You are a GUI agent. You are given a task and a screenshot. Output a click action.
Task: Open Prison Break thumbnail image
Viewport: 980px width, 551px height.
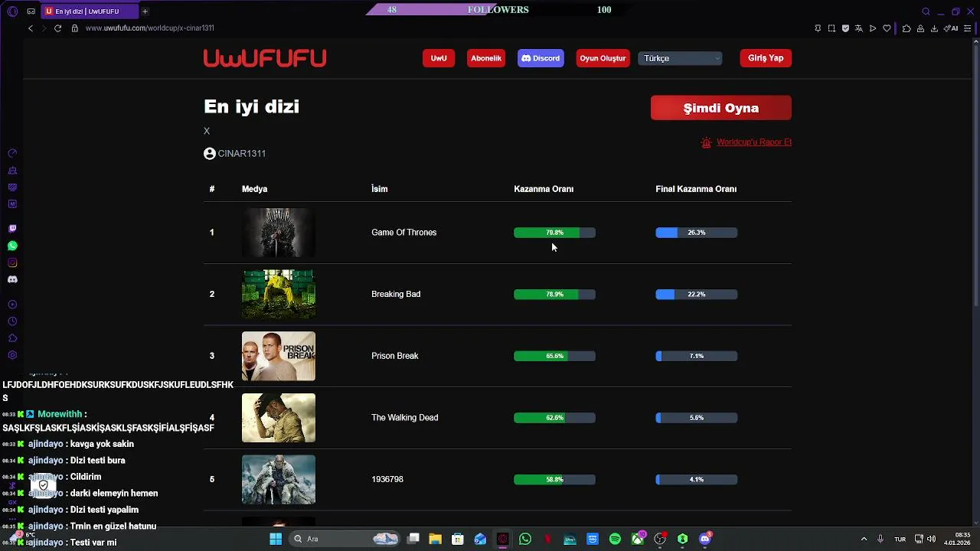point(279,356)
